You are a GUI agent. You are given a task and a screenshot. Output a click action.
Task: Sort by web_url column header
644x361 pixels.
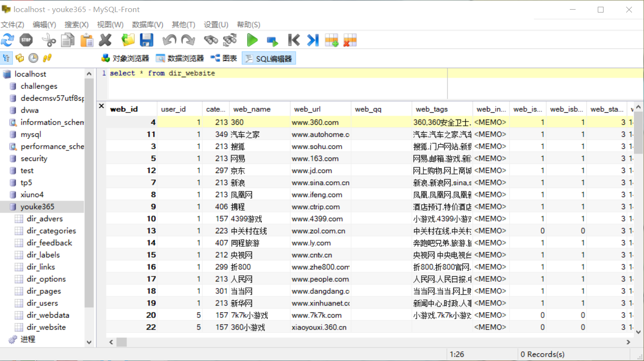(x=320, y=109)
